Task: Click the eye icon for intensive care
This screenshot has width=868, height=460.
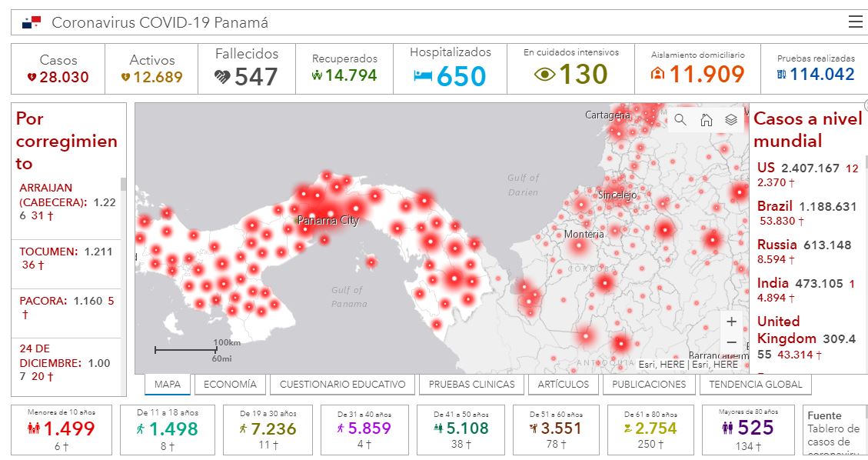Action: [x=545, y=75]
